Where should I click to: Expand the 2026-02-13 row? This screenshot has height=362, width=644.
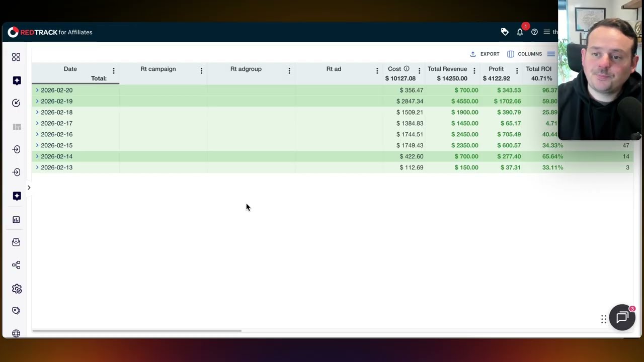pos(37,167)
